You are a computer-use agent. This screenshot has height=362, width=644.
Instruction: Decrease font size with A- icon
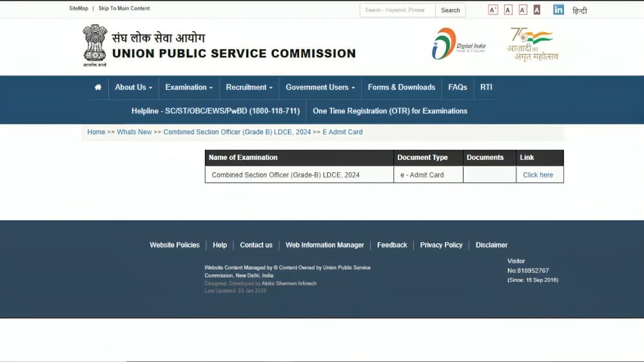point(522,10)
